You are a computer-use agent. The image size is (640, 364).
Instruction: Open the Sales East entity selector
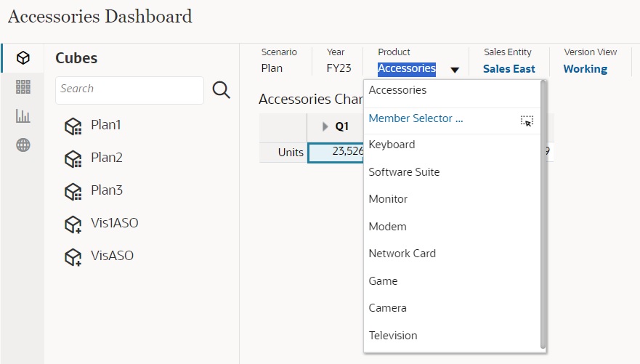coord(509,69)
